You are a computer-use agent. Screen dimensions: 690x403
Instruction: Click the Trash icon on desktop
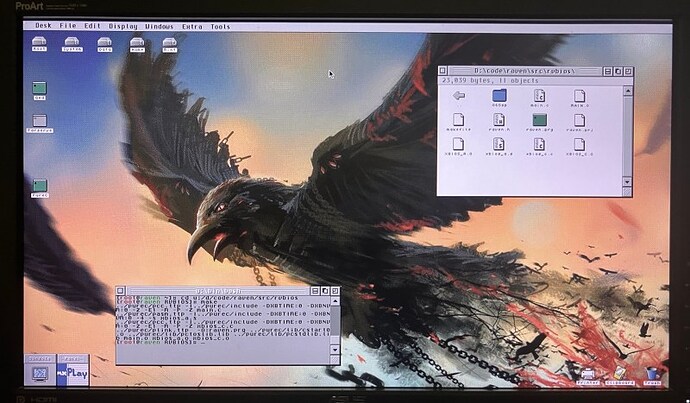coord(653,376)
